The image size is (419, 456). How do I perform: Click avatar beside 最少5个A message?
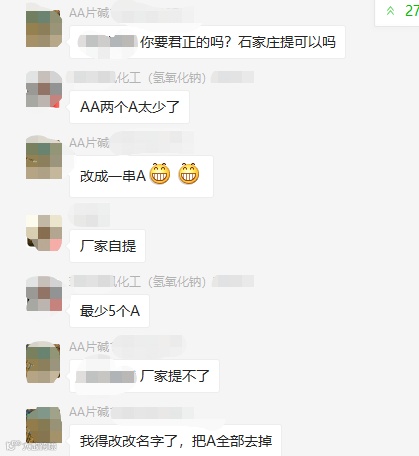(44, 293)
